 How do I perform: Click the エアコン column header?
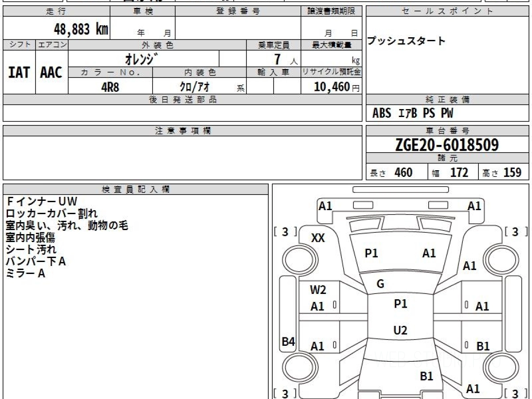pos(52,45)
